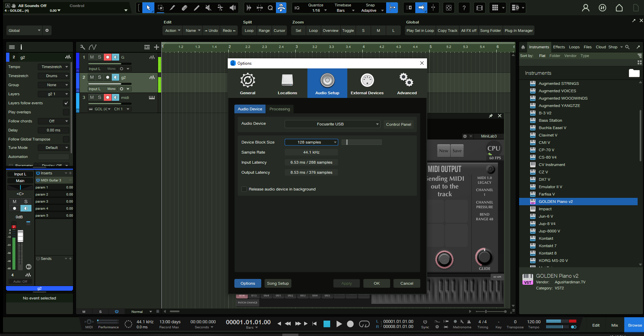Enable Release audio device in background
Screen dimensions: 644x336
[x=244, y=189]
